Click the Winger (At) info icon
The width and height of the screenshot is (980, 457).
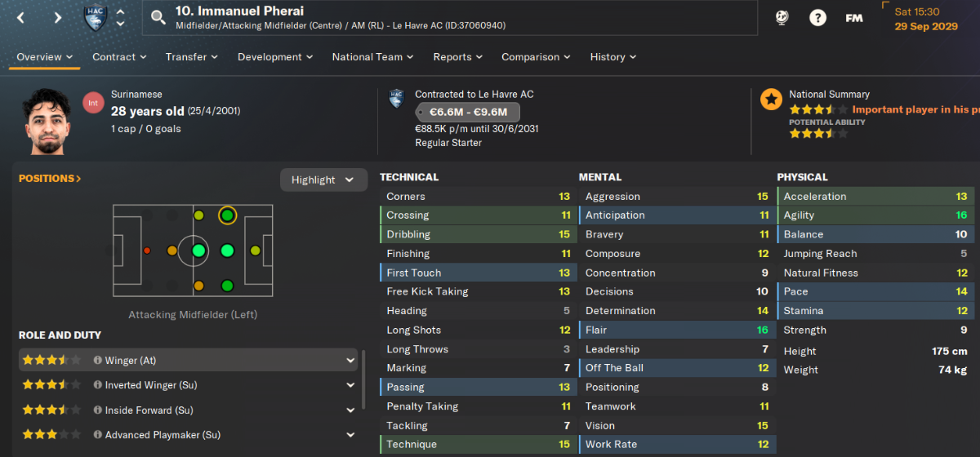click(98, 360)
